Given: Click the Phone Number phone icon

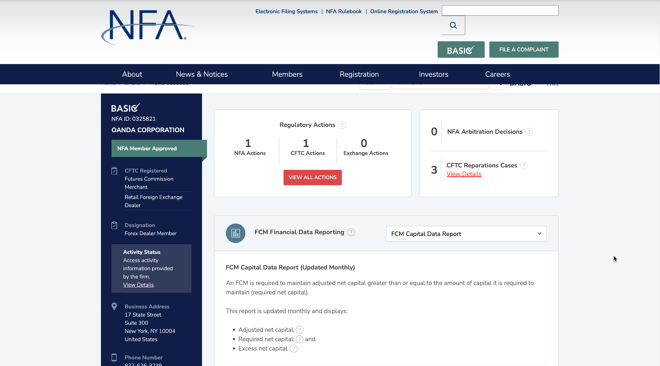Looking at the screenshot, I should click(x=114, y=357).
